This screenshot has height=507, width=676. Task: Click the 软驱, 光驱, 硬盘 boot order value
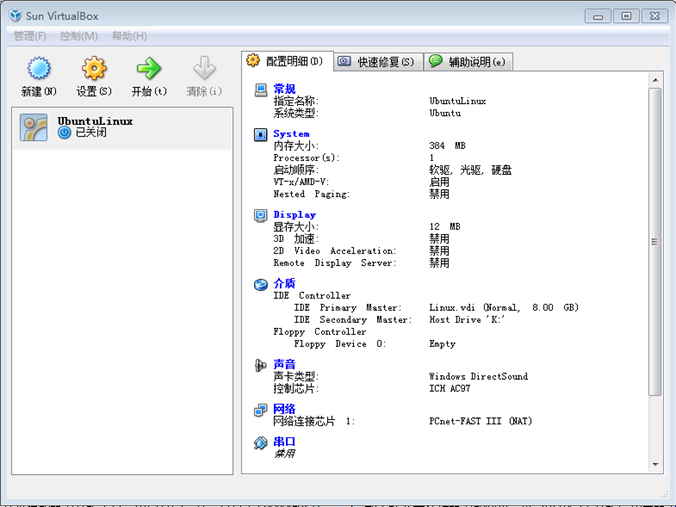(x=470, y=170)
